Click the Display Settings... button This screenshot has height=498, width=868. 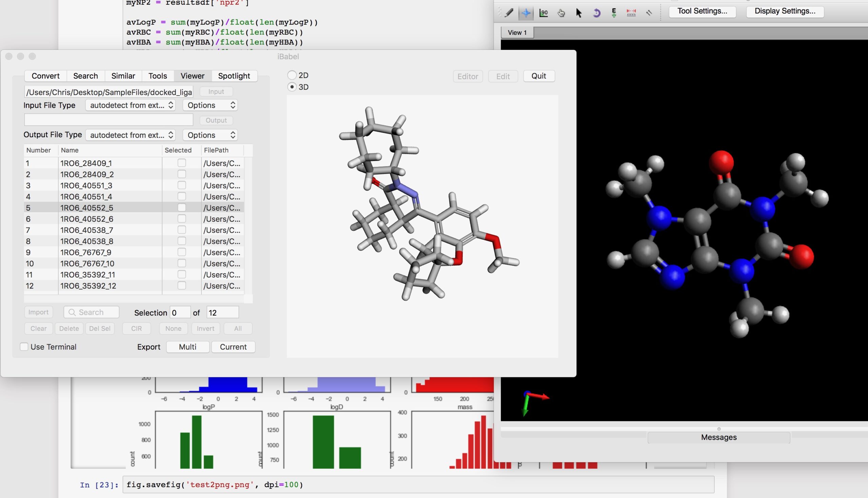(x=785, y=11)
